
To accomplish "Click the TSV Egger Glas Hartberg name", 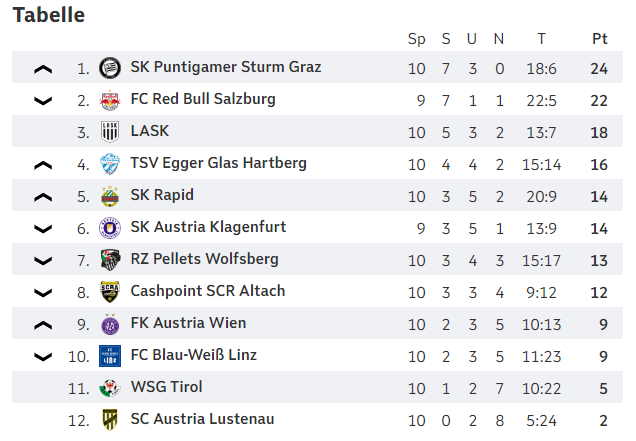I will pyautogui.click(x=218, y=163).
